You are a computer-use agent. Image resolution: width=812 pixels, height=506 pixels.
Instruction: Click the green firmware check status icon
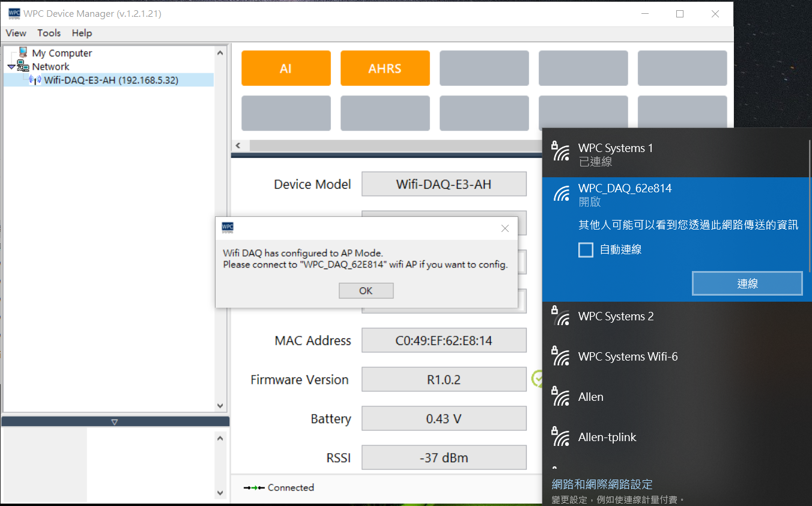pos(537,379)
